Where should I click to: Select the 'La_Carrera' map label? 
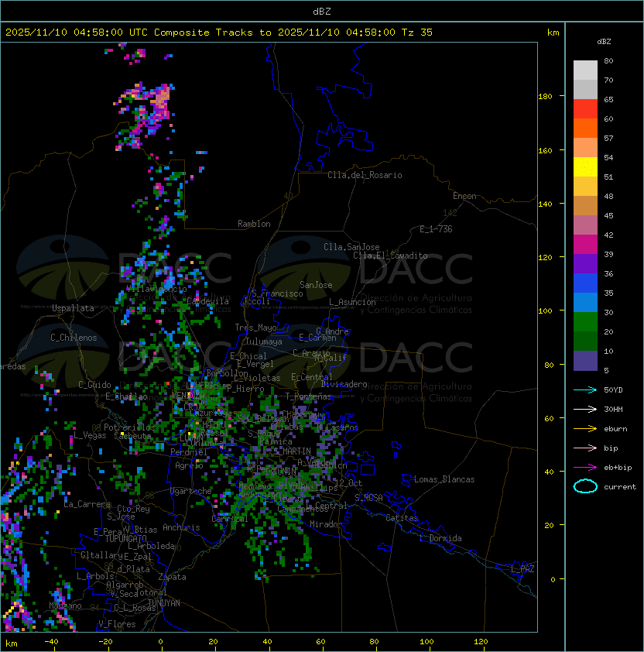coord(87,504)
